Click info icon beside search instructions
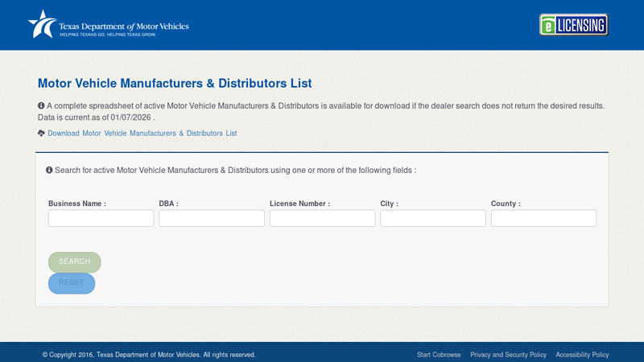Viewport: 644px width, 362px height. tap(49, 170)
